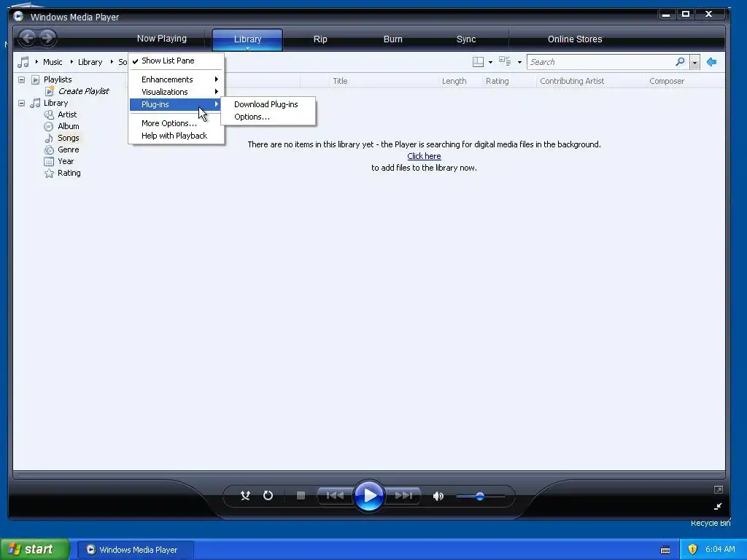Switch to the Now Playing tab
Viewport: 747px width, 560px height.
click(161, 39)
